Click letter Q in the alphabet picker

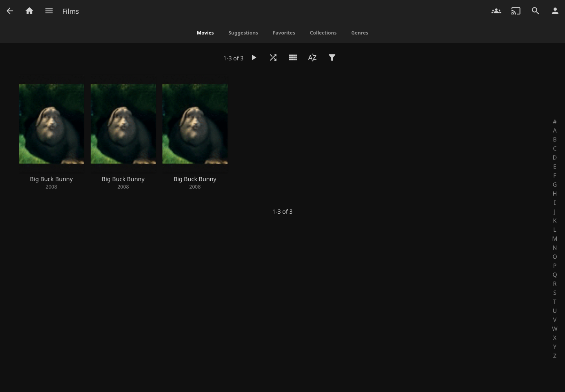(555, 274)
